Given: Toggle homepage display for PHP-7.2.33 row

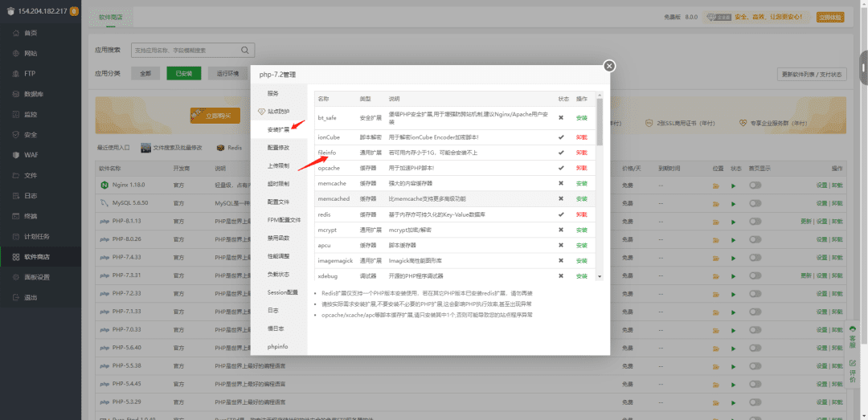Looking at the screenshot, I should pos(755,293).
